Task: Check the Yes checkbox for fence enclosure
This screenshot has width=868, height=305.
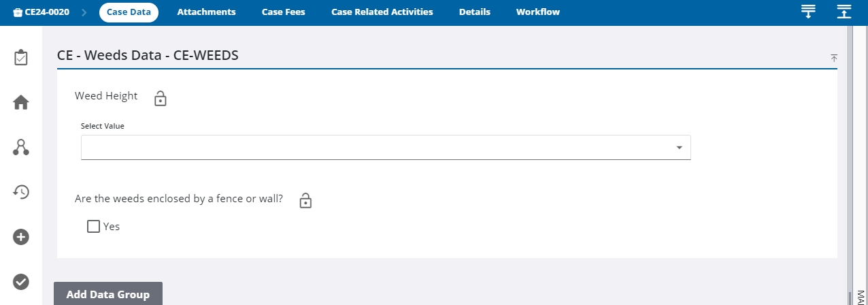Action: tap(94, 226)
